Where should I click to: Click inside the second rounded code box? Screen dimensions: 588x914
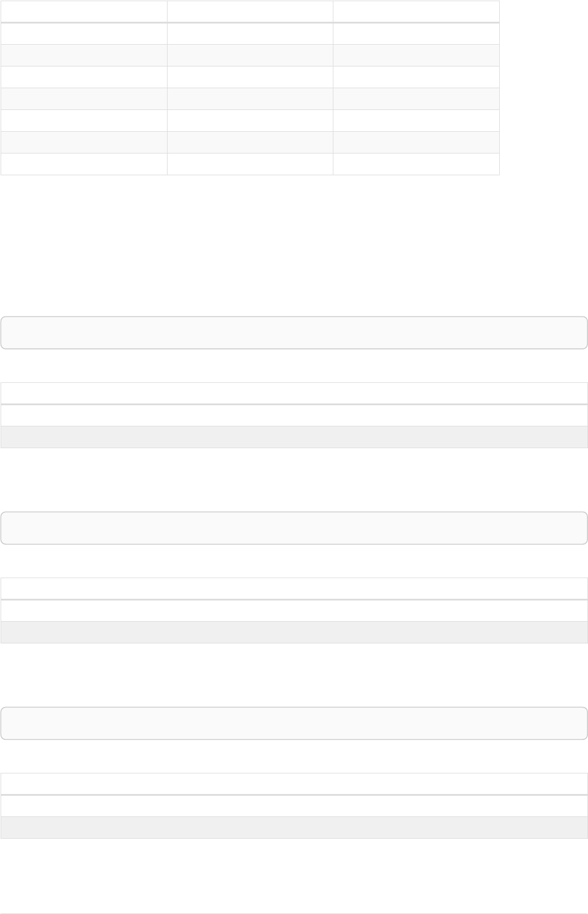[x=294, y=528]
